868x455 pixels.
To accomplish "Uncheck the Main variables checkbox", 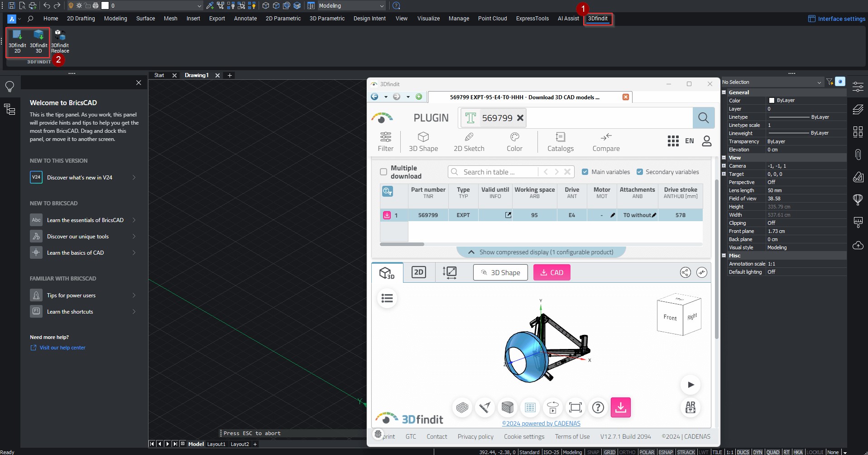I will tap(585, 172).
